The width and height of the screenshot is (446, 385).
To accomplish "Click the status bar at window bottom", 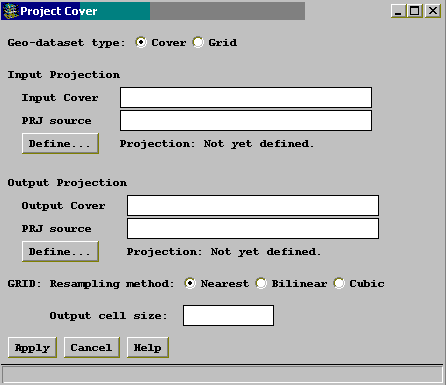I will [x=223, y=374].
